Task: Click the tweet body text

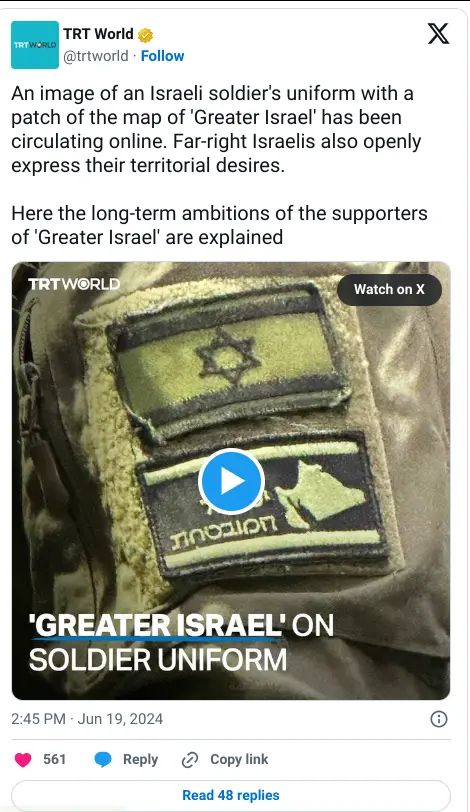Action: click(x=219, y=165)
